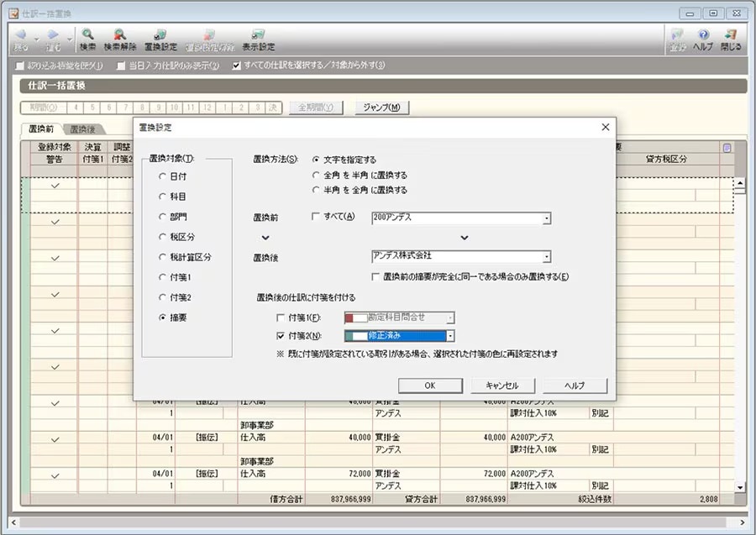Switch to the 置換前 tab
Image resolution: width=756 pixels, height=535 pixels.
[41, 129]
